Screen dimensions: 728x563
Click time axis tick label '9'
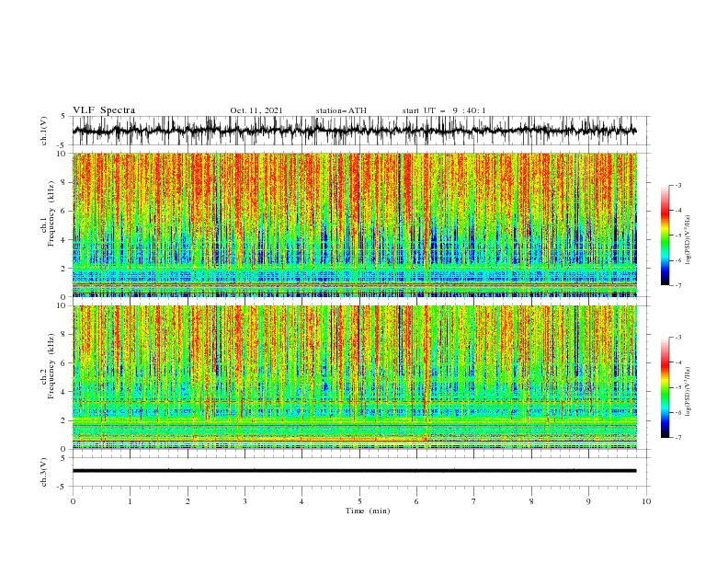588,501
